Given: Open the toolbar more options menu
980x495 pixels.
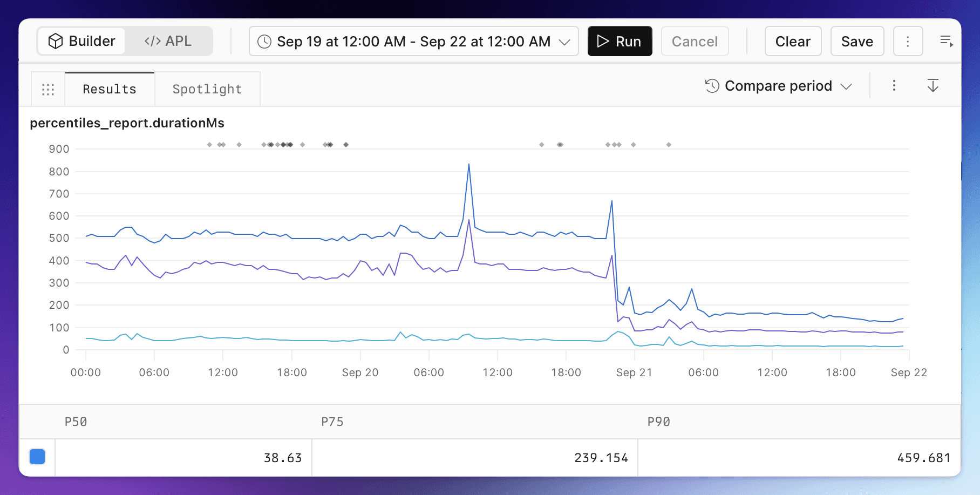Looking at the screenshot, I should point(908,41).
